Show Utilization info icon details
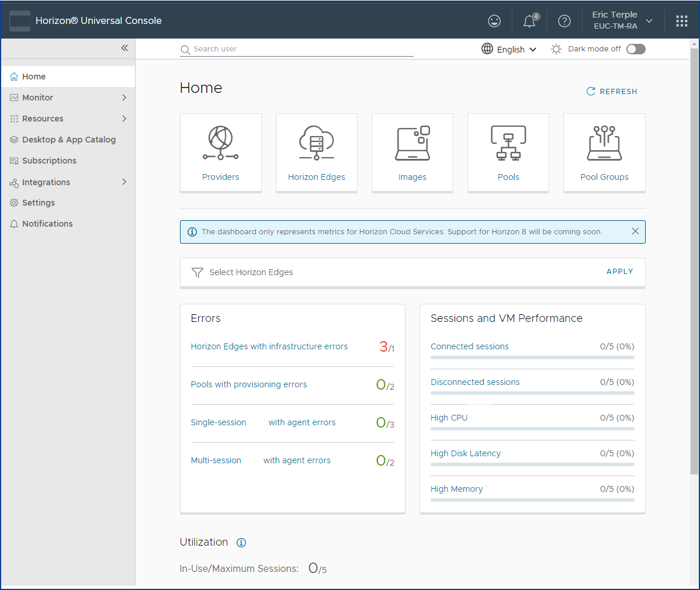 tap(241, 543)
